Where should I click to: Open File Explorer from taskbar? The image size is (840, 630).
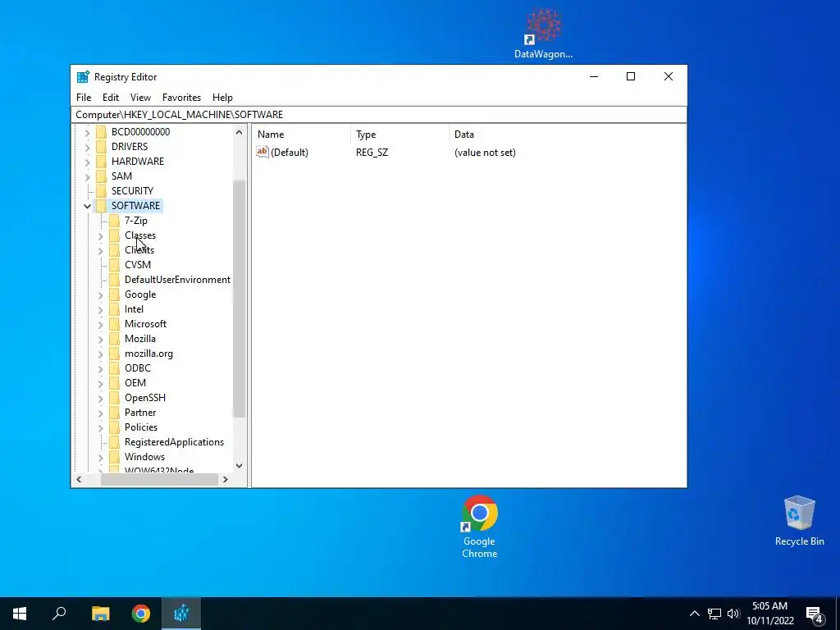point(100,614)
